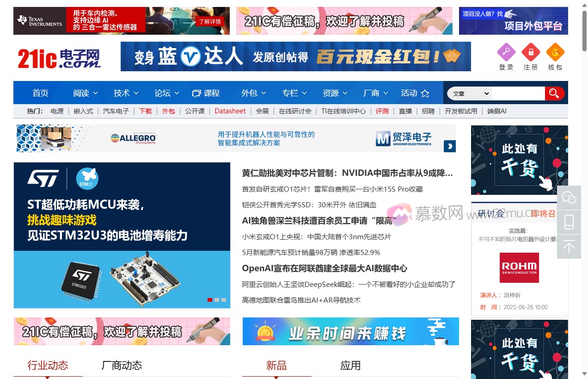Open the Datasheet link in the hot bar
Image resolution: width=588 pixels, height=379 pixels.
[230, 111]
